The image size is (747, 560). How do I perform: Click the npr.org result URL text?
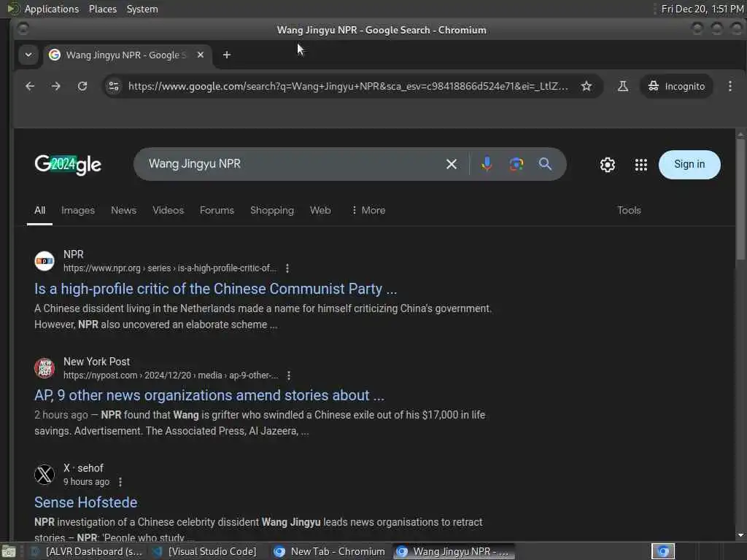[x=169, y=268]
